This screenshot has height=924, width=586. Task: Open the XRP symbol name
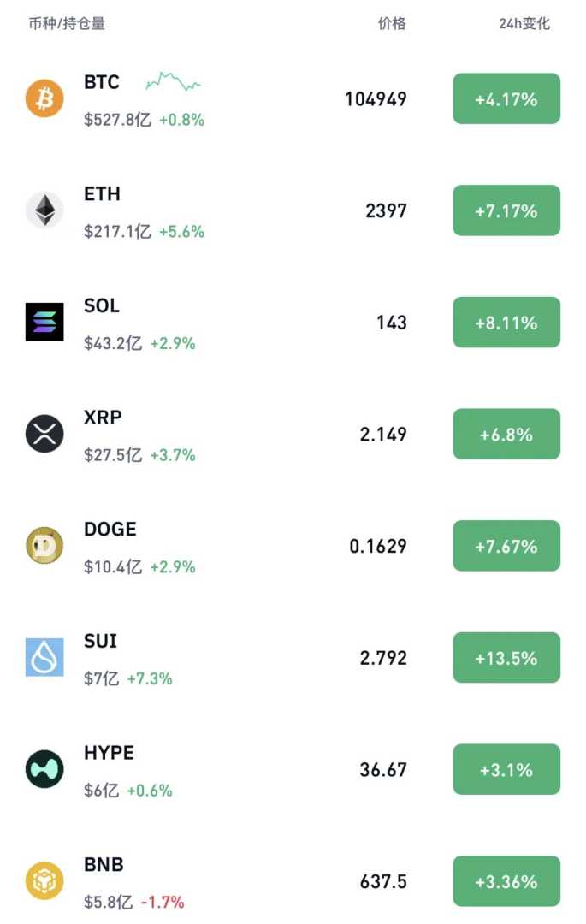[x=103, y=418]
